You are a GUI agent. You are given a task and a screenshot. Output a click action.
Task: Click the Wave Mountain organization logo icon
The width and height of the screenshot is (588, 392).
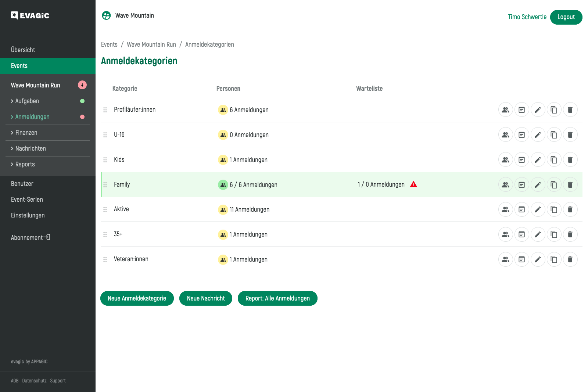tap(106, 15)
